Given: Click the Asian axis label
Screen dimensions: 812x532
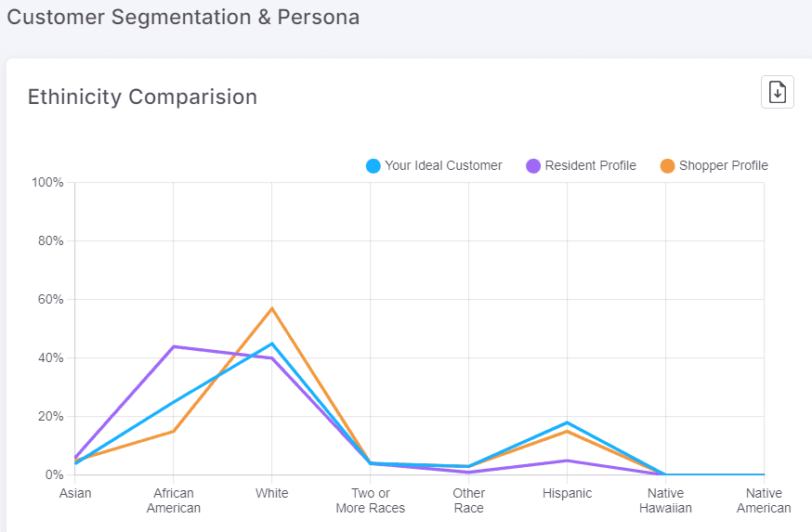Looking at the screenshot, I should point(75,493).
